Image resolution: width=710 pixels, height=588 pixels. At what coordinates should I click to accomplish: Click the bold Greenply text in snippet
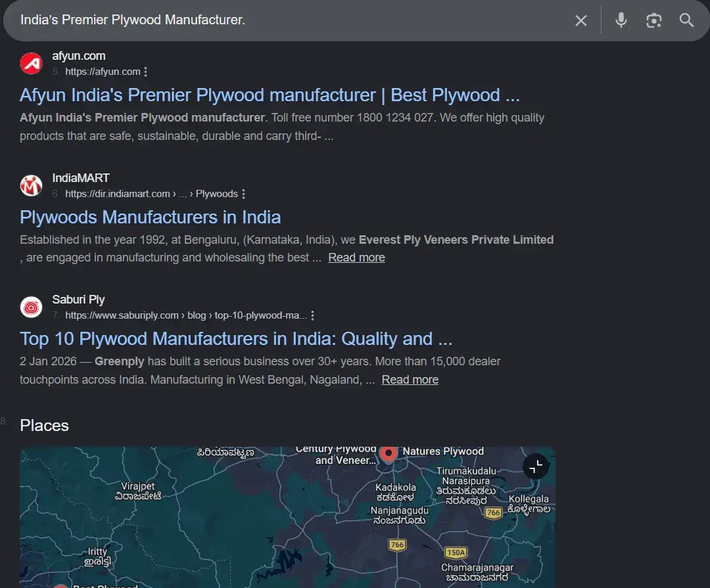pyautogui.click(x=119, y=362)
